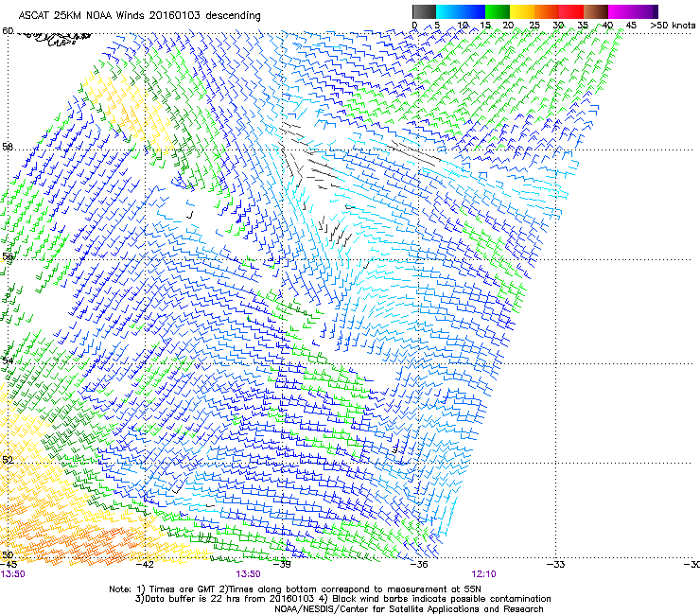Select the orange 25-30 knots legend color
Screen dimensions: 700x615
pyautogui.click(x=547, y=11)
